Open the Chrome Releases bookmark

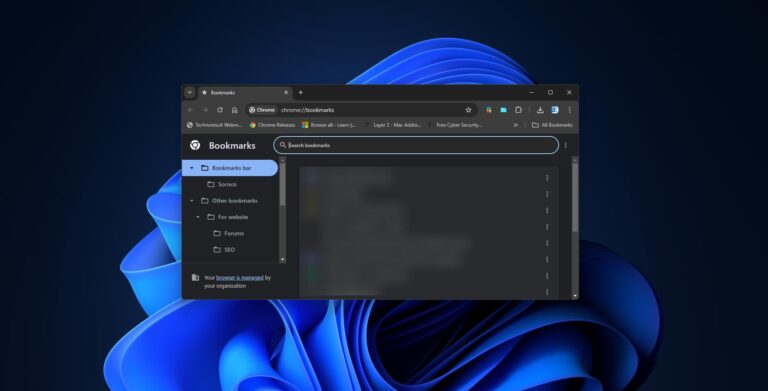(x=272, y=125)
